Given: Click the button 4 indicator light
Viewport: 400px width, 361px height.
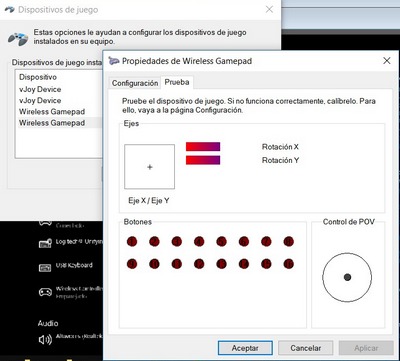Looking at the screenshot, I should click(199, 241).
